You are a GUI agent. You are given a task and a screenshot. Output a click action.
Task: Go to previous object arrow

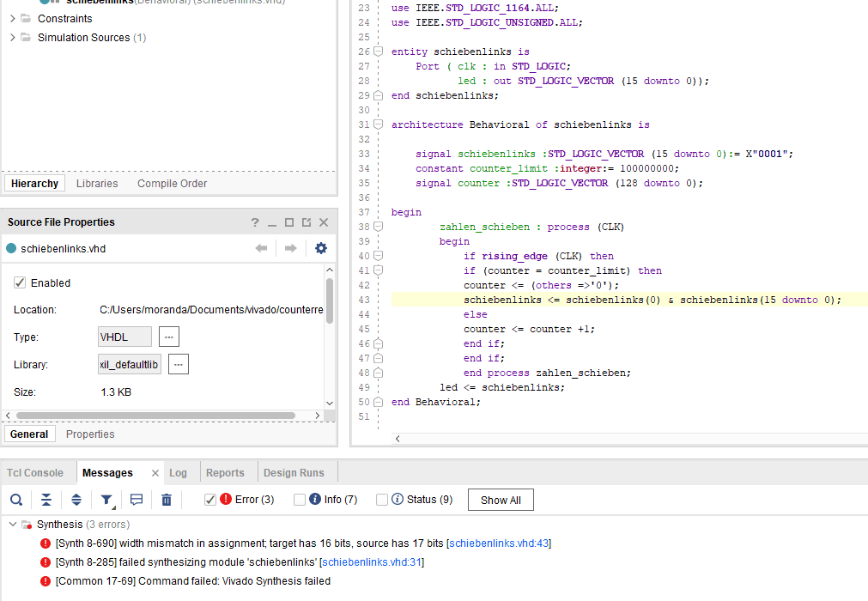(261, 248)
